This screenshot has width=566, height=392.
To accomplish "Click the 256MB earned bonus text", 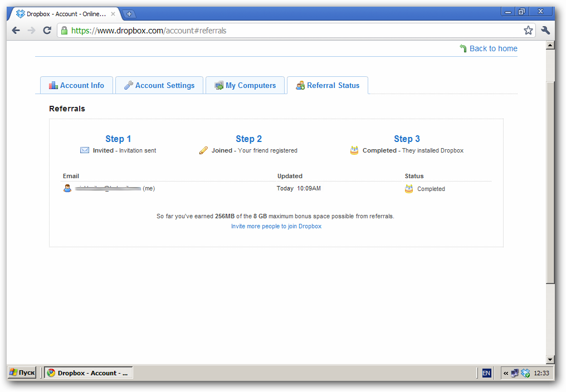I will pyautogui.click(x=225, y=216).
